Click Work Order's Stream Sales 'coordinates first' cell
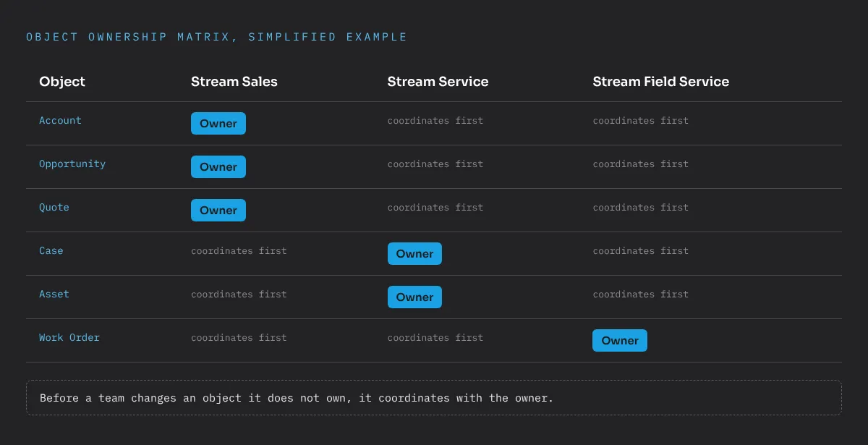The image size is (868, 445). pyautogui.click(x=239, y=338)
